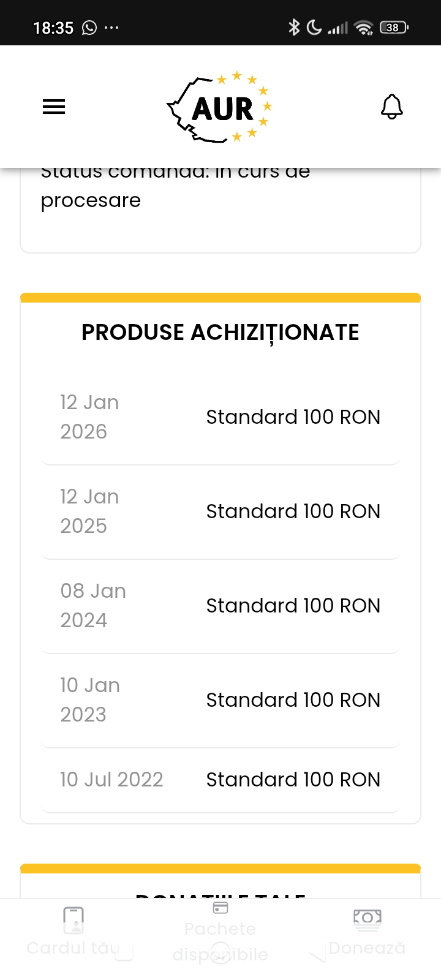The height and width of the screenshot is (980, 441).
Task: Open the hamburger navigation menu
Action: (x=54, y=107)
